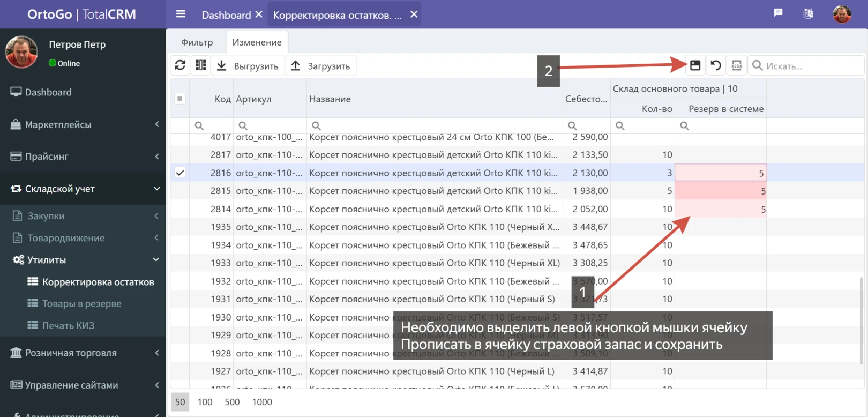
Task: Switch to the Dashboard tab
Action: coord(226,15)
